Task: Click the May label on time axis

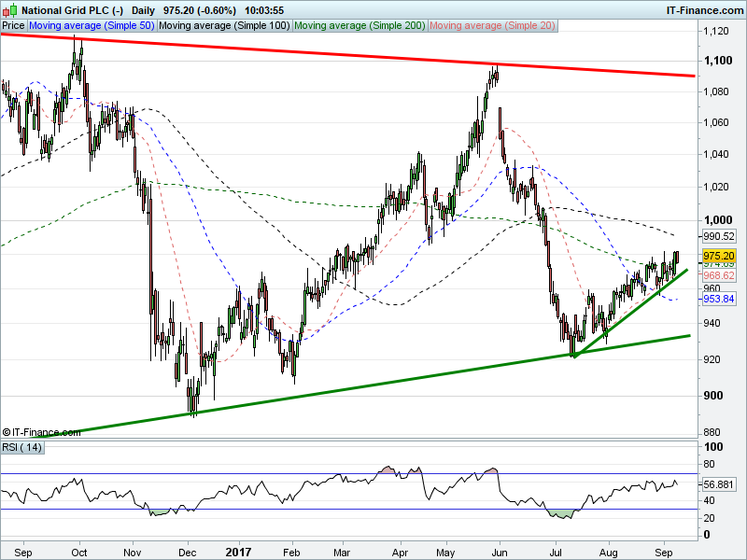Action: point(446,553)
